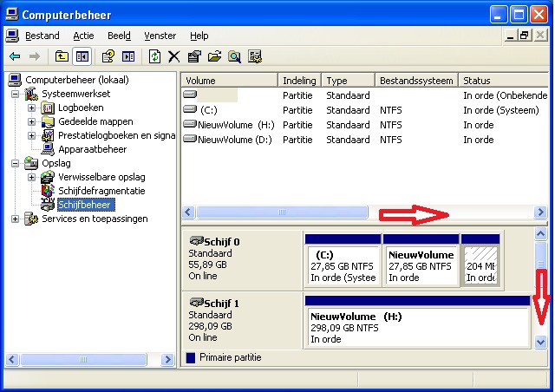Click the Forward arrow toolbar icon

(x=35, y=56)
